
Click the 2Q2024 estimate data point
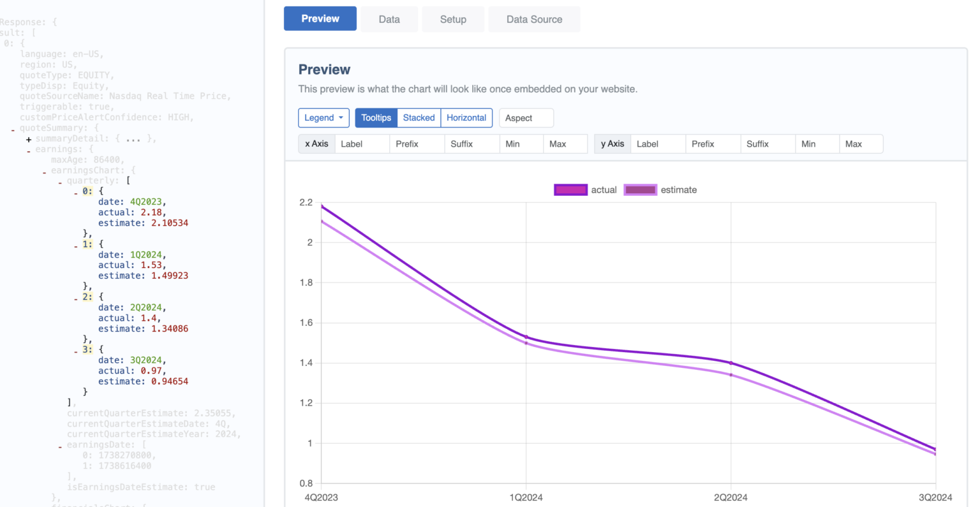[731, 375]
